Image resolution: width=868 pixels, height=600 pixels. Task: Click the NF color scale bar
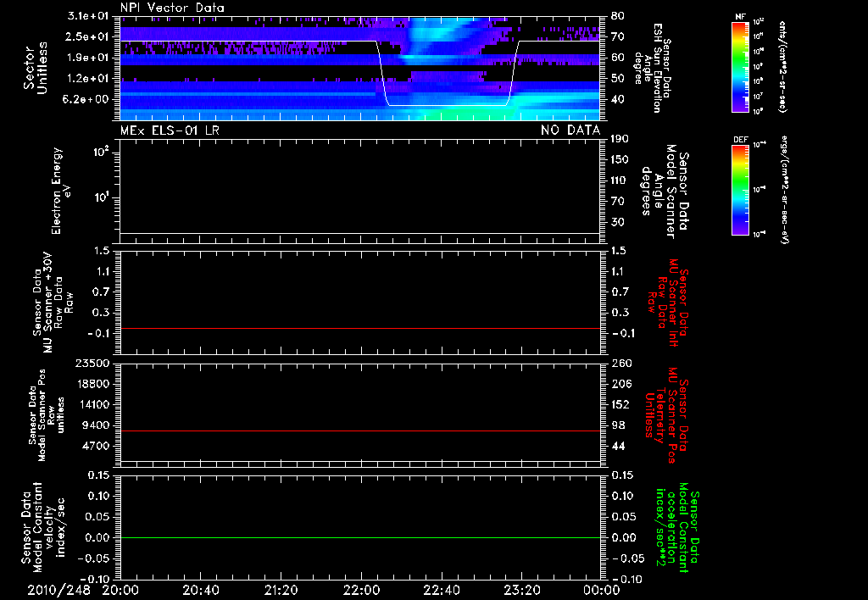(741, 66)
